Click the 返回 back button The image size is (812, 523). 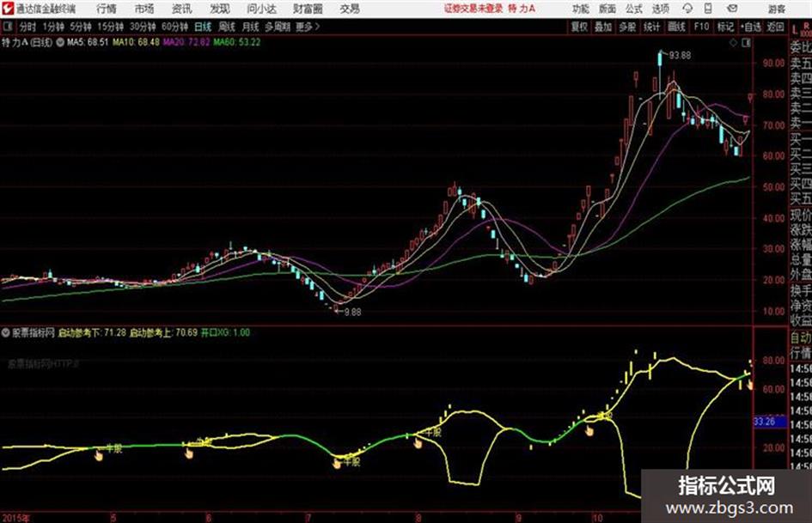point(775,27)
